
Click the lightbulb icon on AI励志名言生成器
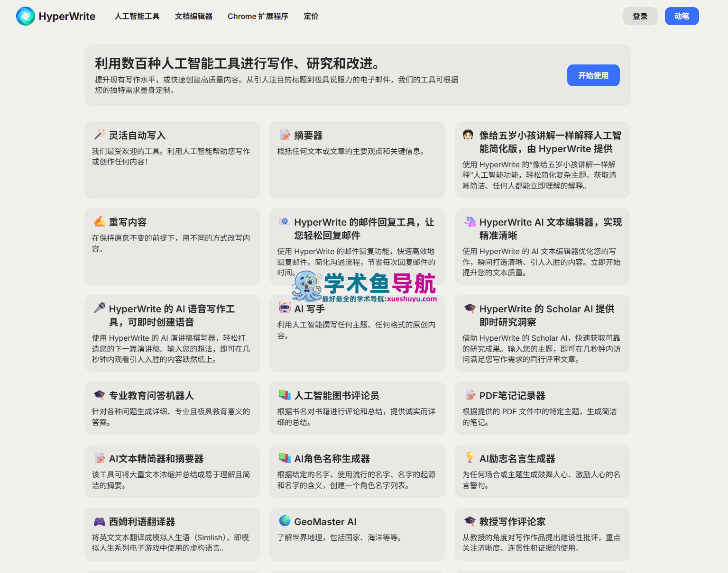coord(470,457)
